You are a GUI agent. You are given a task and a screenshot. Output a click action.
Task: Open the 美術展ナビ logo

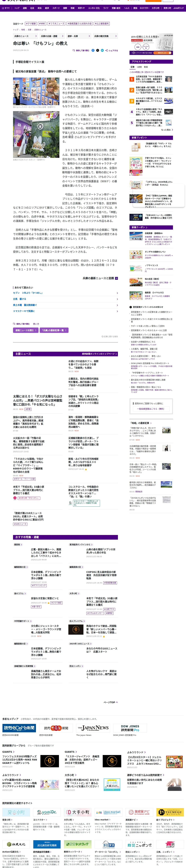tap(139, 812)
